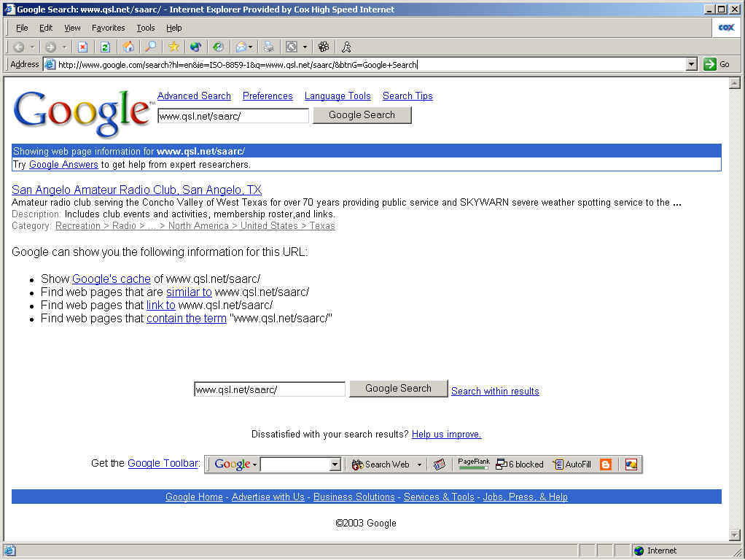The width and height of the screenshot is (745, 560).
Task: Click the page icon in the status bar
Action: click(x=9, y=551)
